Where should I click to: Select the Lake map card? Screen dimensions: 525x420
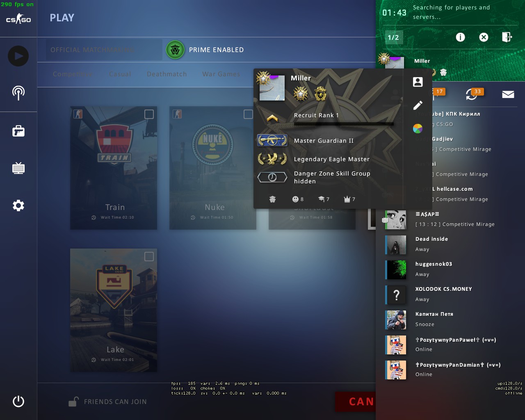[x=114, y=310]
